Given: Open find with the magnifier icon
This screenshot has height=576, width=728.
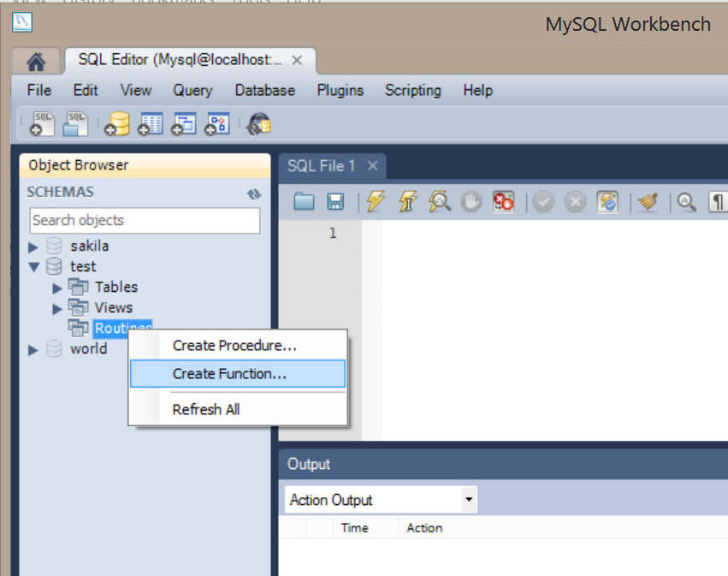Looking at the screenshot, I should [x=686, y=202].
